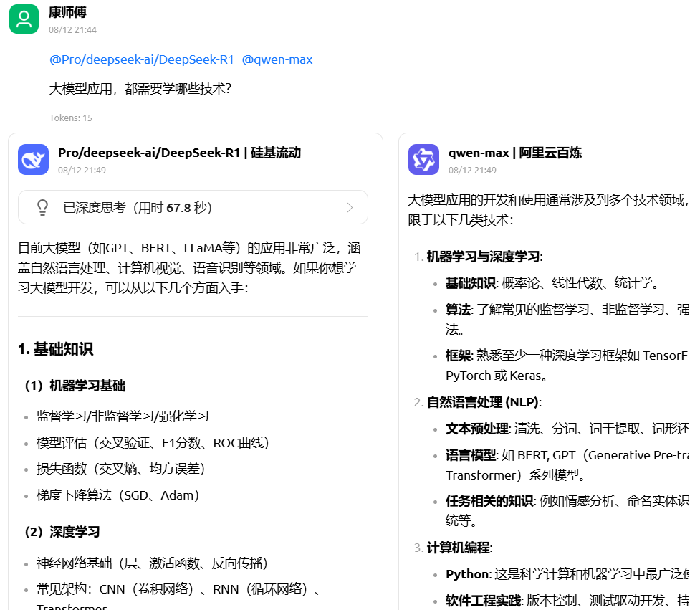Click the DeepSeek reply timestamp 08/12 21:49

pos(82,170)
